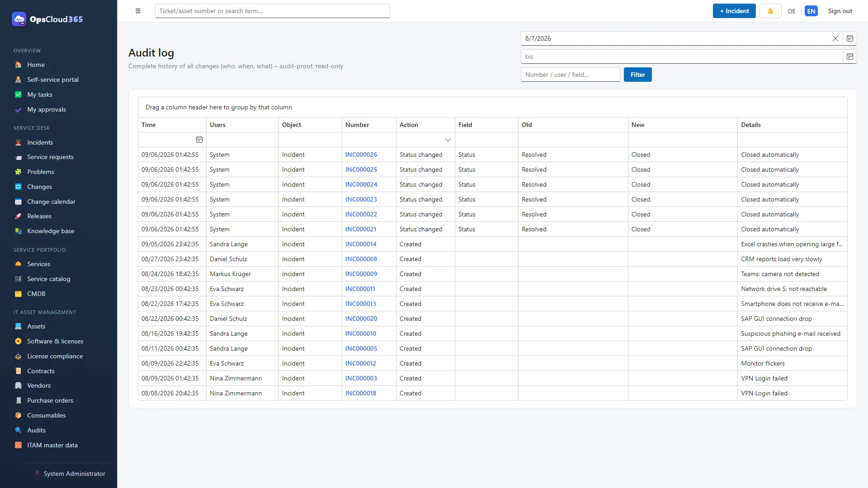
Task: Open Time column filter calendar icon
Action: click(x=199, y=140)
